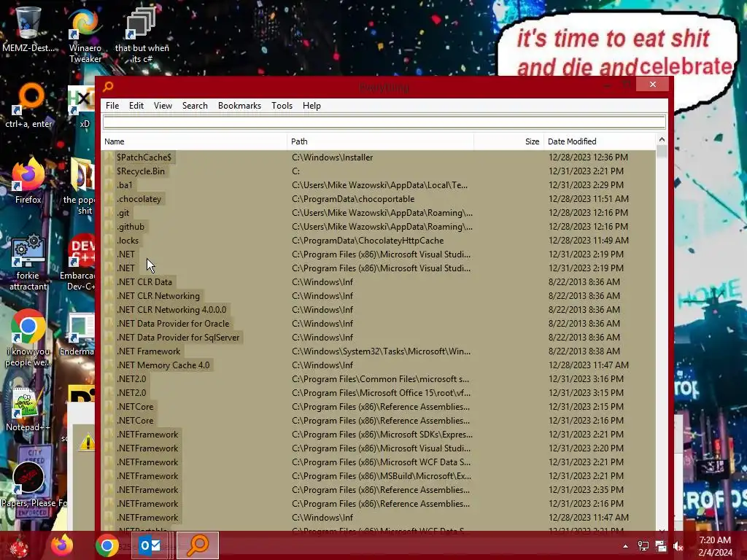Open Winaero Tweaker desktop shortcut
Viewport: 747px width, 560px height.
click(x=85, y=36)
